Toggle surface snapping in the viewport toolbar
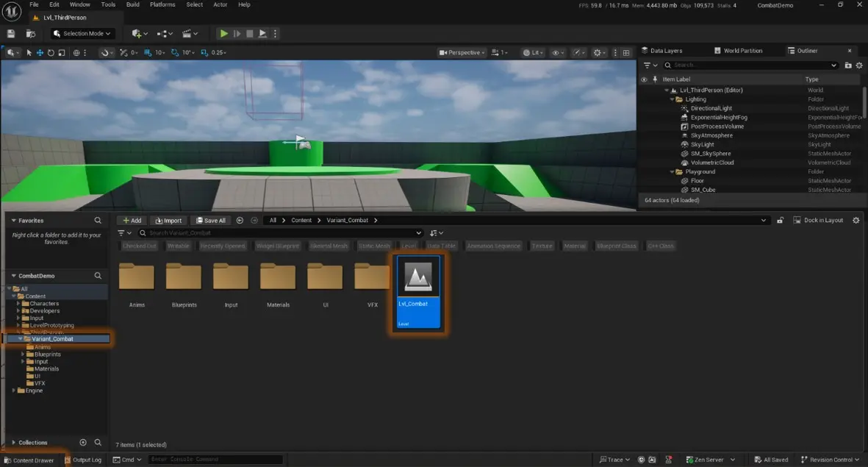 [x=105, y=52]
